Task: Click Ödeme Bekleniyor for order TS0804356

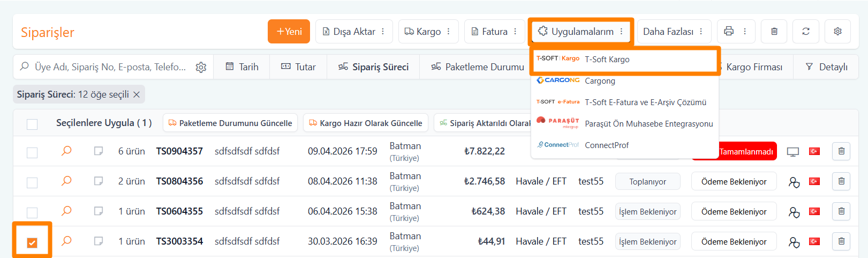Action: 734,182
